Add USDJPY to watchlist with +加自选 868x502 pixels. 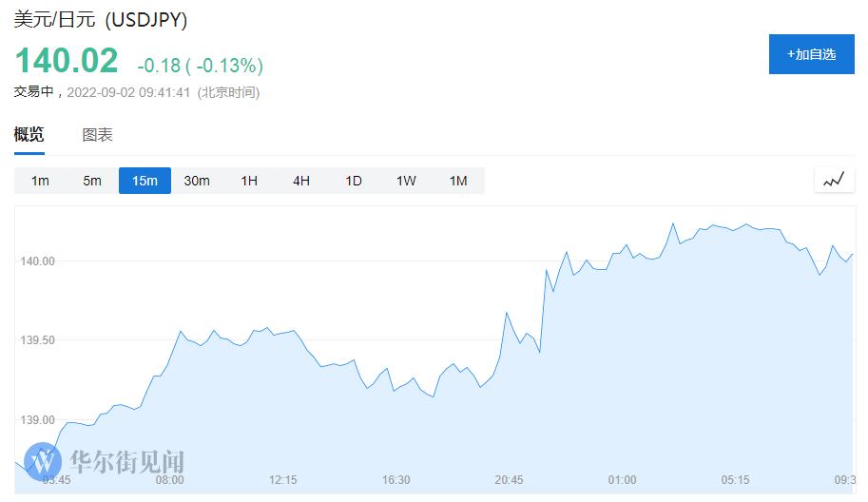click(x=811, y=54)
